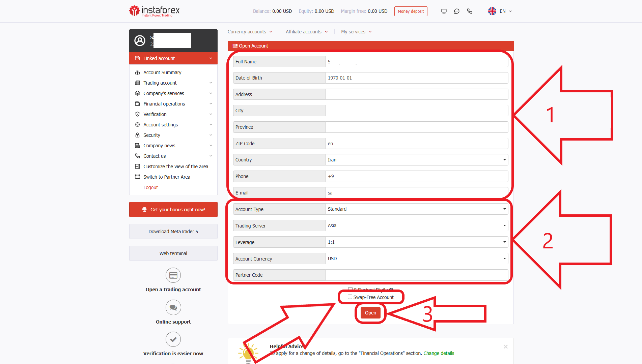This screenshot has height=364, width=642.
Task: Click the phone callback icon in header
Action: 470,11
